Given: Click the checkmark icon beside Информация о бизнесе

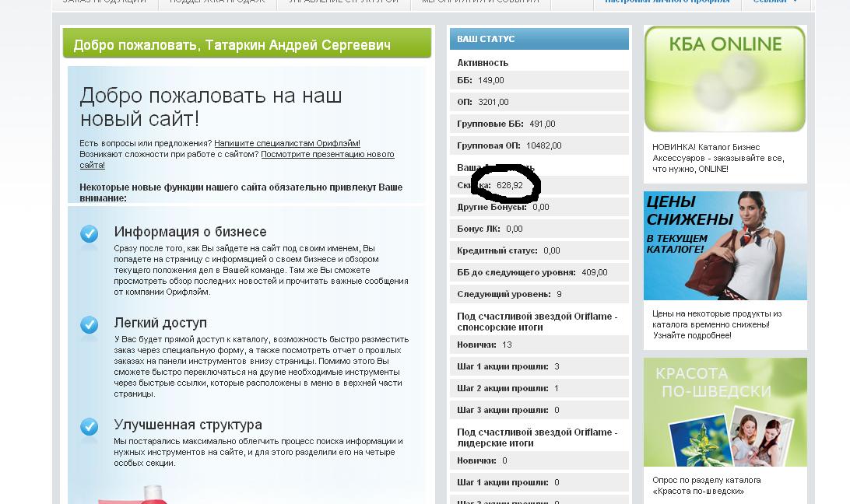Looking at the screenshot, I should [x=90, y=234].
